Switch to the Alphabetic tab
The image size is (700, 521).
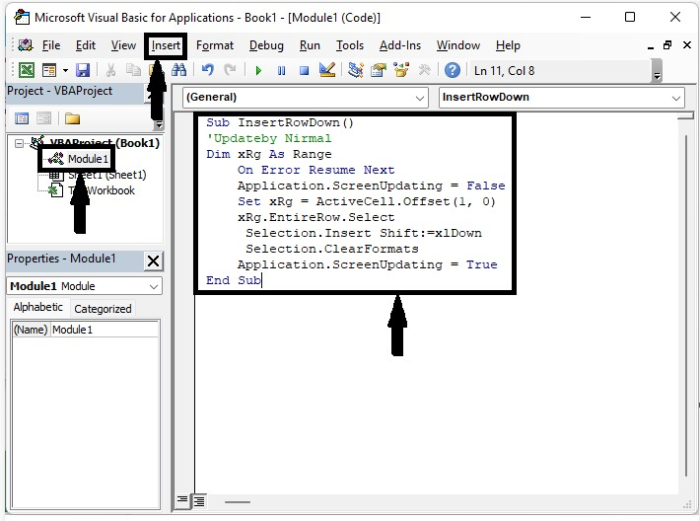tap(38, 307)
